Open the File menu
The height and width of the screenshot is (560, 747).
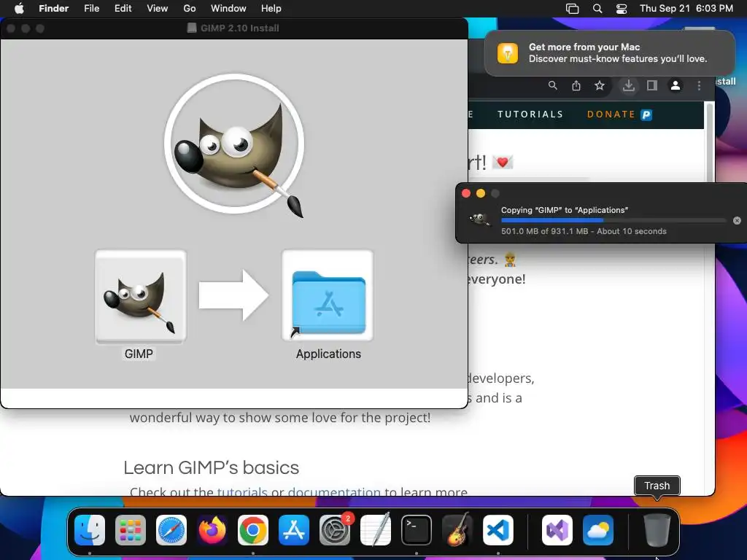coord(91,9)
